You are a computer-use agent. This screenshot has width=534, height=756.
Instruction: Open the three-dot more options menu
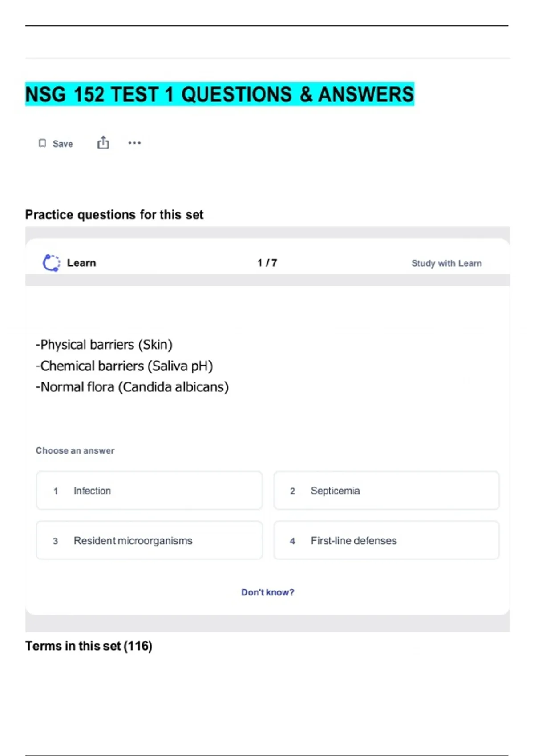tap(134, 143)
